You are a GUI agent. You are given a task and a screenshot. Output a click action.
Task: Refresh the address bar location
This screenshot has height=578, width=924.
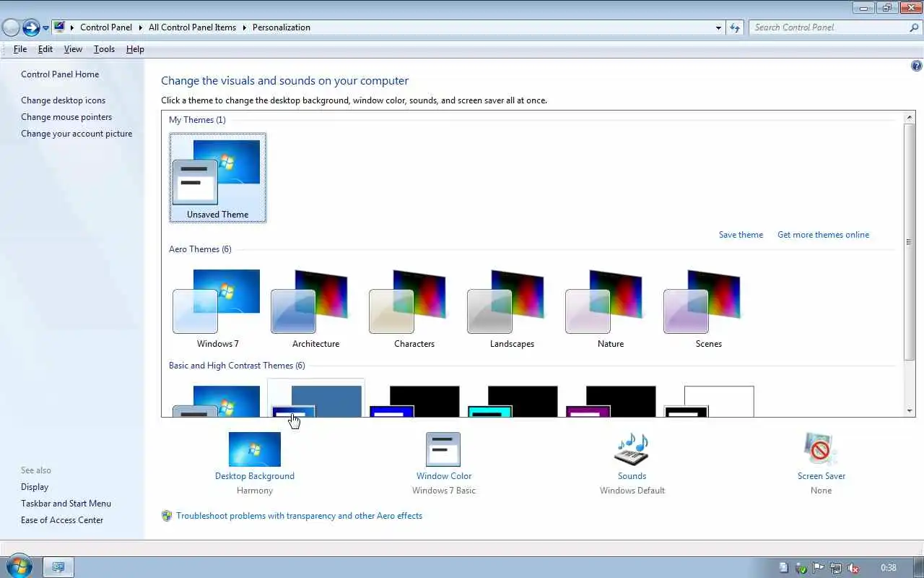[735, 27]
